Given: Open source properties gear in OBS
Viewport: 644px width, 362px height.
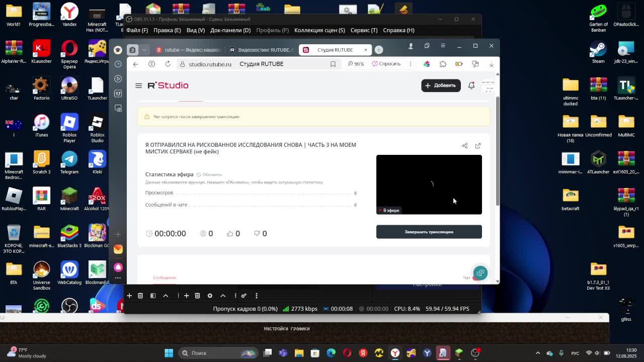Looking at the screenshot, I should [x=210, y=296].
